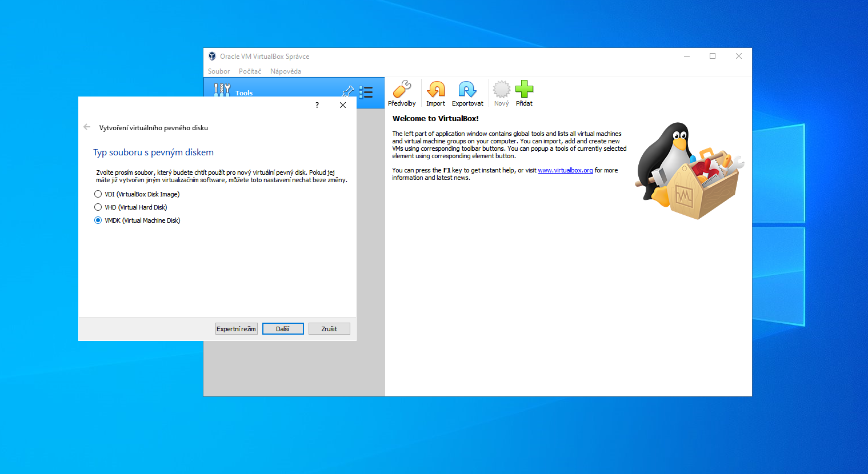This screenshot has height=474, width=868.
Task: Minimize the VirtualBox Správce window
Action: (x=687, y=56)
